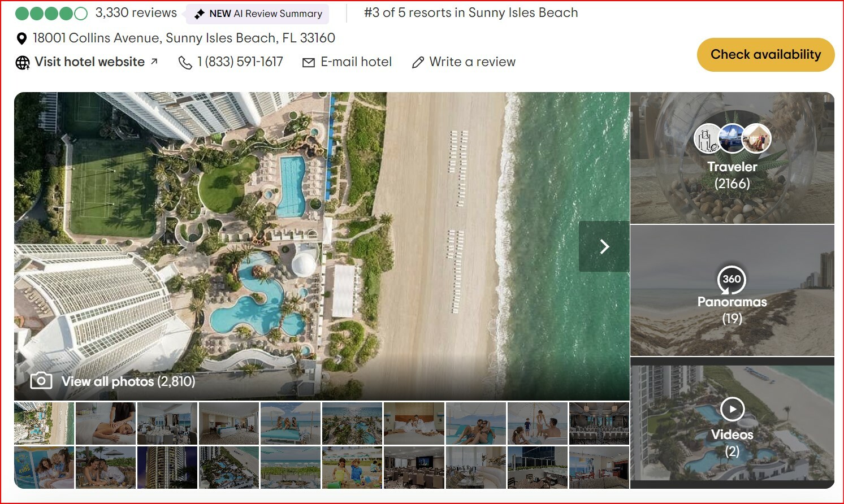Open NEW AI Review Summary badge

[258, 14]
